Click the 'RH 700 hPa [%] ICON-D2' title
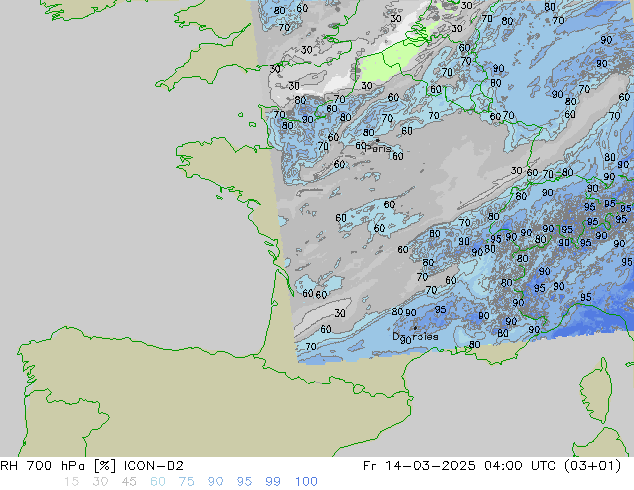 (92, 466)
